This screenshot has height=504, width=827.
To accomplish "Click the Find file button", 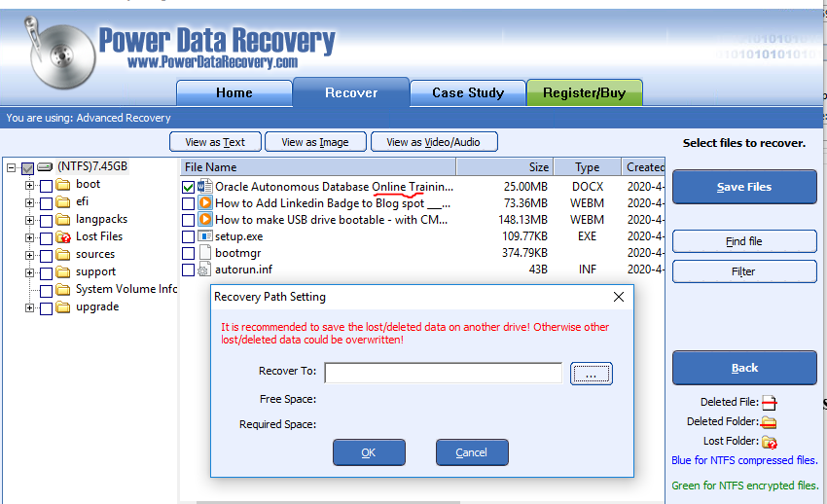I will (744, 241).
